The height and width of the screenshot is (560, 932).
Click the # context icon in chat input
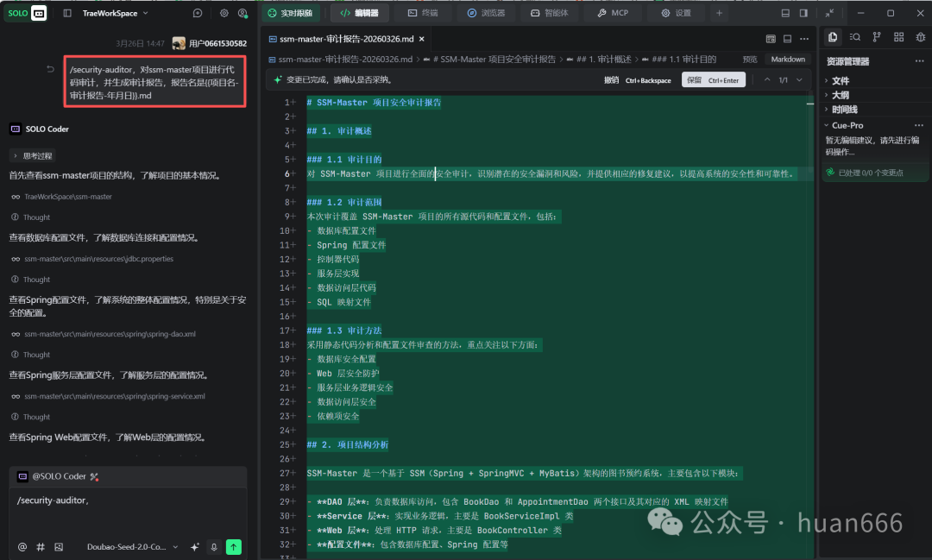[41, 547]
